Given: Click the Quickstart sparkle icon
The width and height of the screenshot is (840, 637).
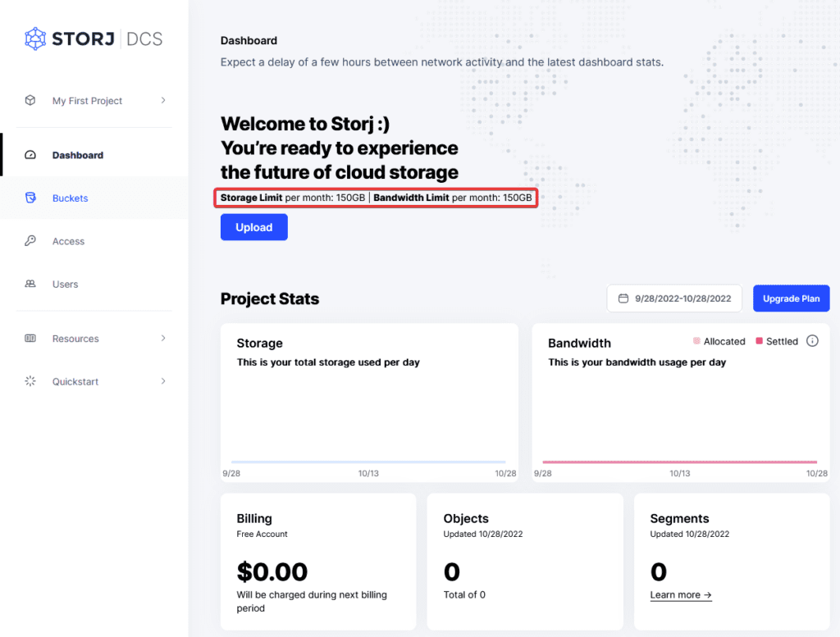Looking at the screenshot, I should [x=30, y=381].
